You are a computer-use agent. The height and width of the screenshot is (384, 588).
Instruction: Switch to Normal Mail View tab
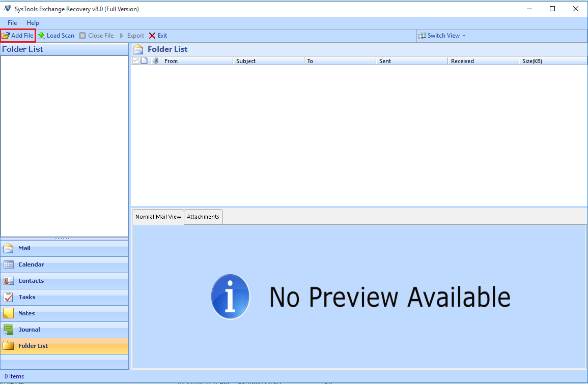[x=158, y=217]
